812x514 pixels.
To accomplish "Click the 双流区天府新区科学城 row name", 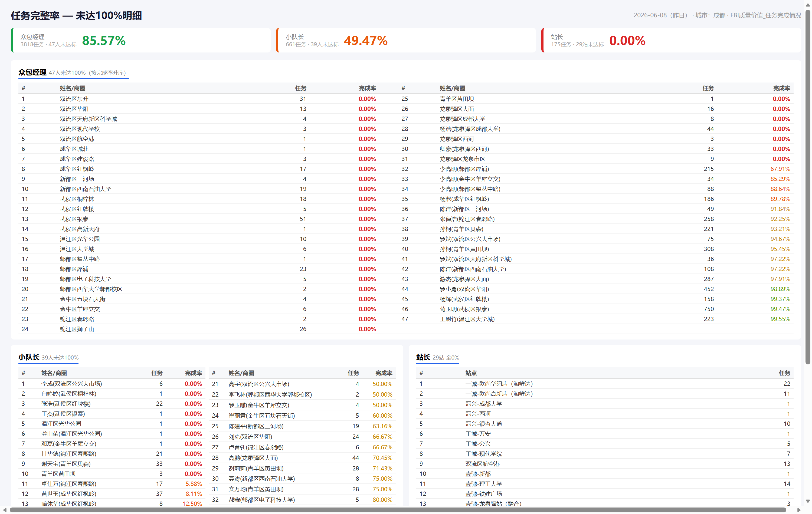I will tap(88, 119).
